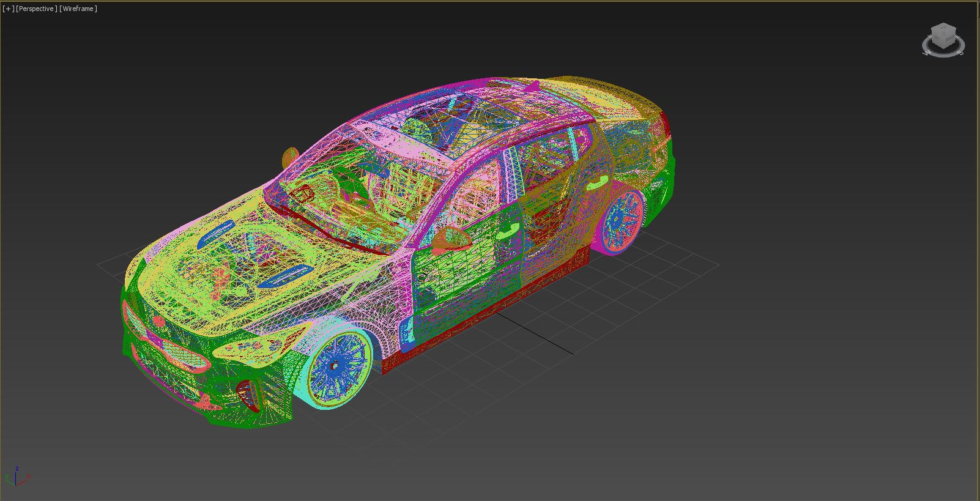This screenshot has height=501, width=980.
Task: Select the car's front left wheel
Action: [x=336, y=367]
